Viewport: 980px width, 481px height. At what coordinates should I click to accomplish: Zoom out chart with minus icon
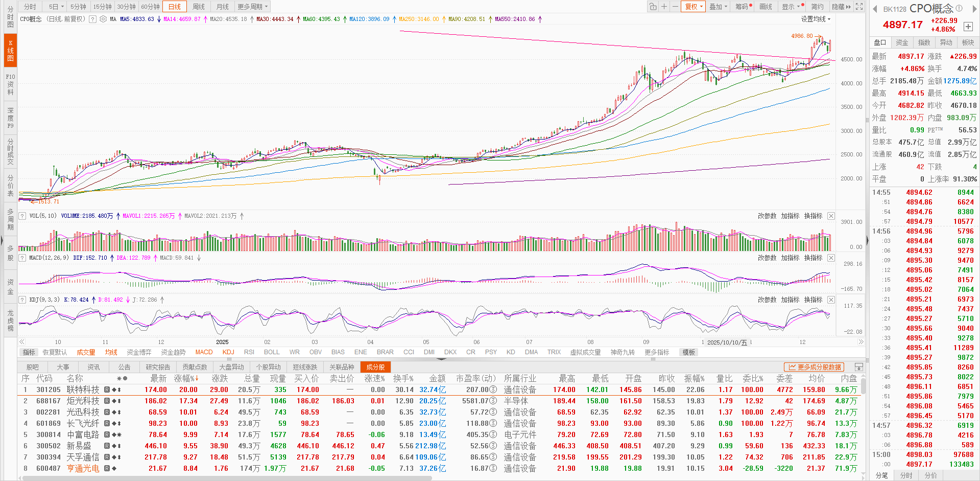click(x=675, y=7)
